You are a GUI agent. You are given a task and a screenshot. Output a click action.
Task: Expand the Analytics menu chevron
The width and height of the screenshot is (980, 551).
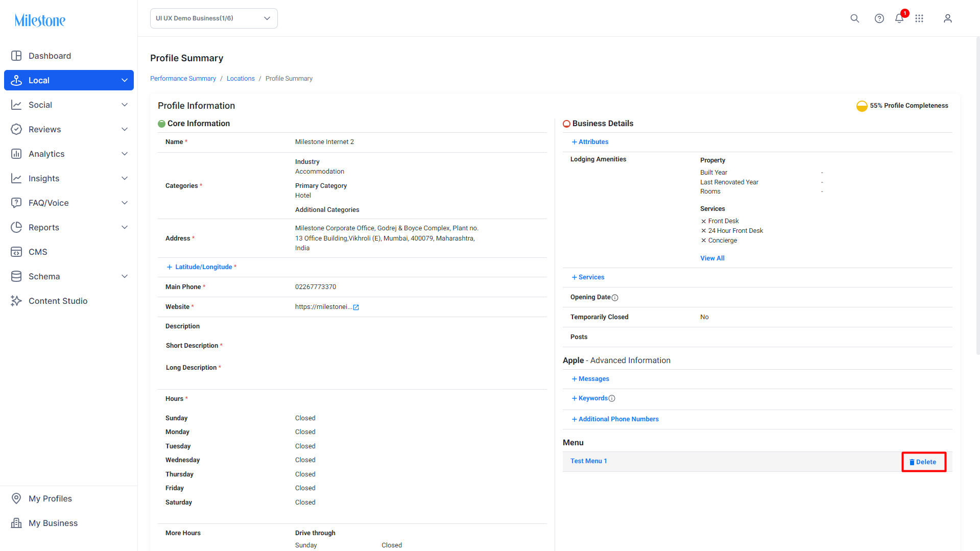pos(125,154)
